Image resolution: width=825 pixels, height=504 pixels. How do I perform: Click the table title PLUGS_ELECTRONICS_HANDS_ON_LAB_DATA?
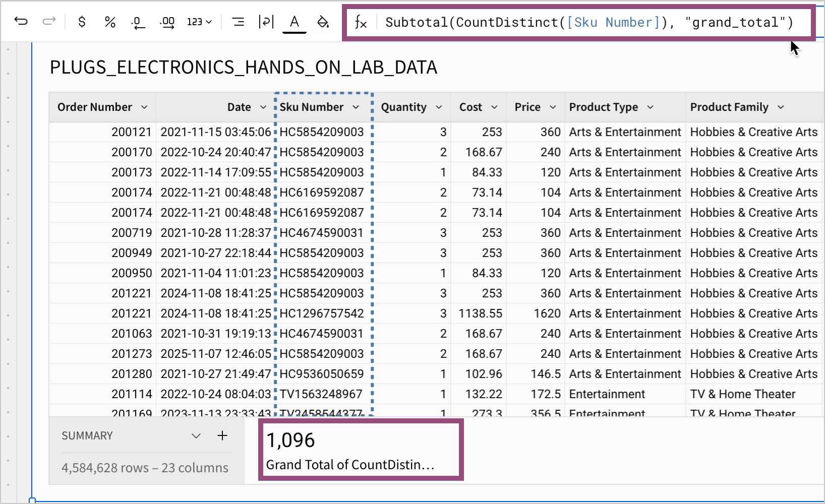(243, 67)
